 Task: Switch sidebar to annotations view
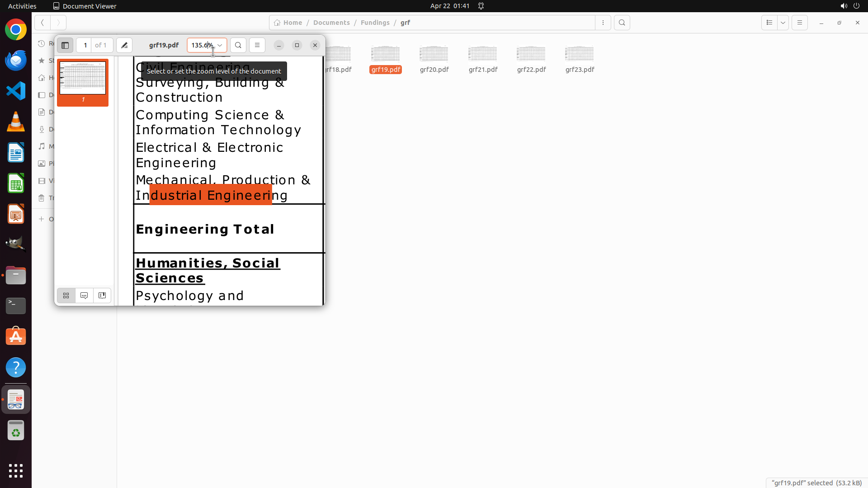84,296
